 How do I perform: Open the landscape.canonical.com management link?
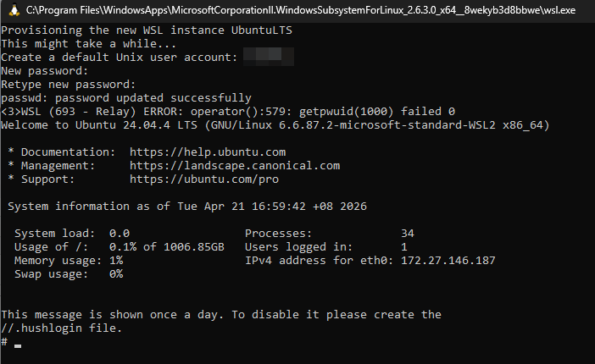coord(235,166)
